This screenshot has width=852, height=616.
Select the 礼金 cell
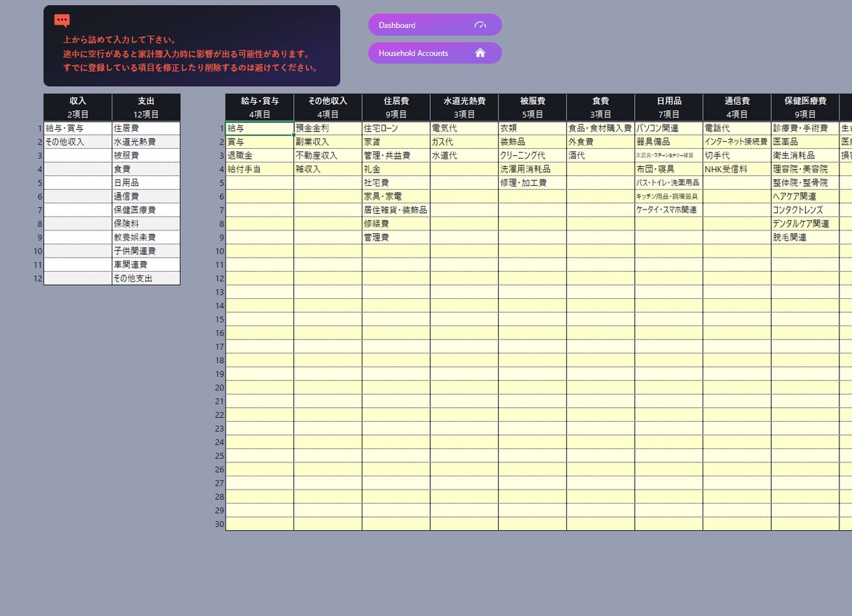coord(396,169)
